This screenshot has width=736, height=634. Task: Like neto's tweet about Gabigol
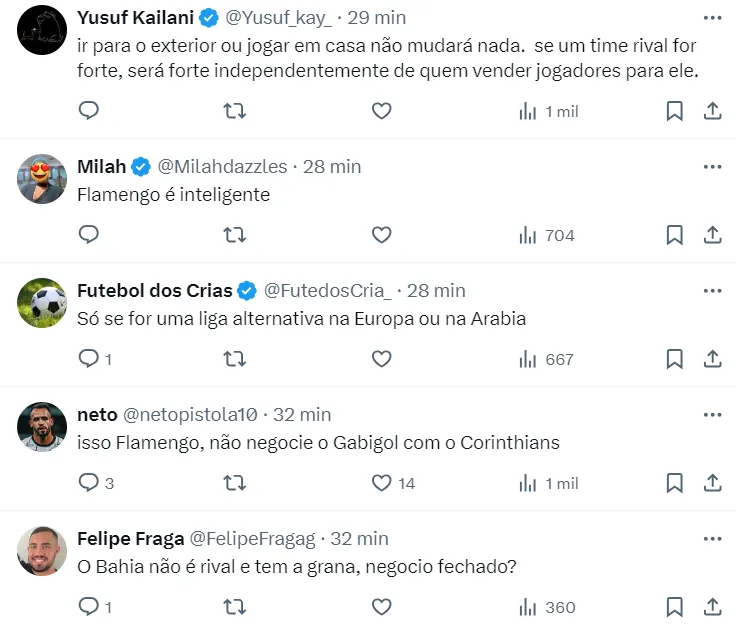[381, 483]
